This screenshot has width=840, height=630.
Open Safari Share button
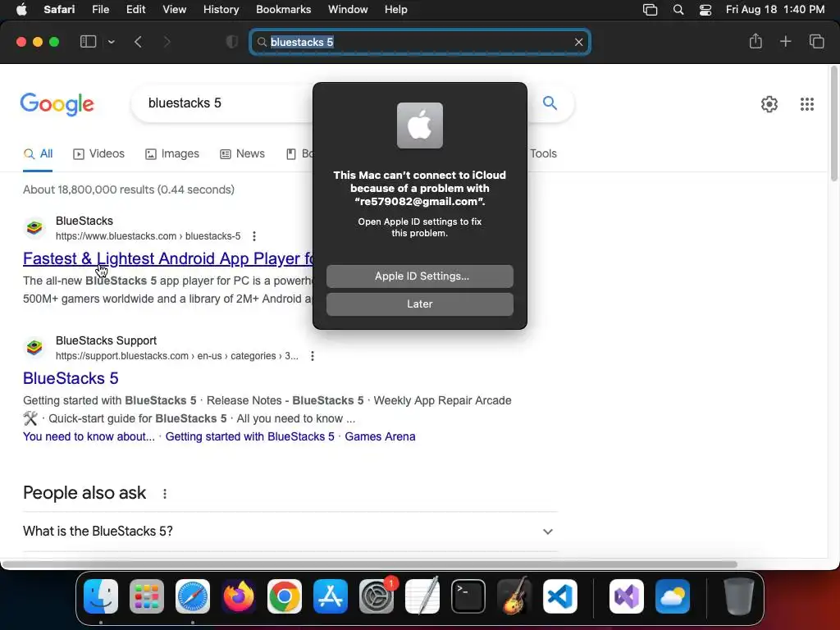(x=756, y=41)
